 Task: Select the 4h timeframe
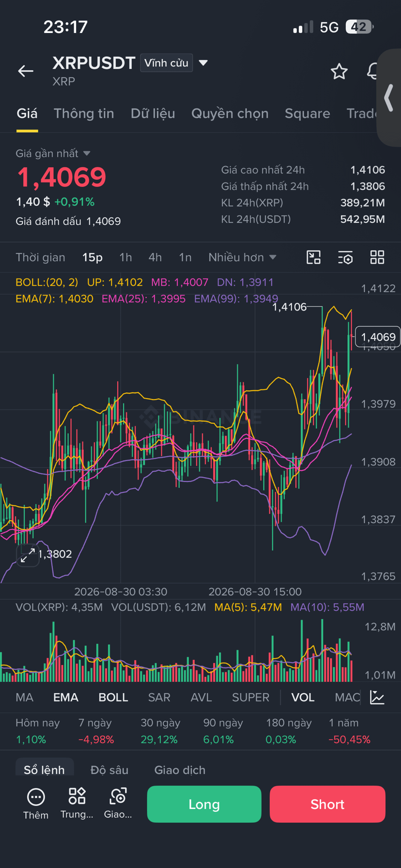pyautogui.click(x=155, y=257)
